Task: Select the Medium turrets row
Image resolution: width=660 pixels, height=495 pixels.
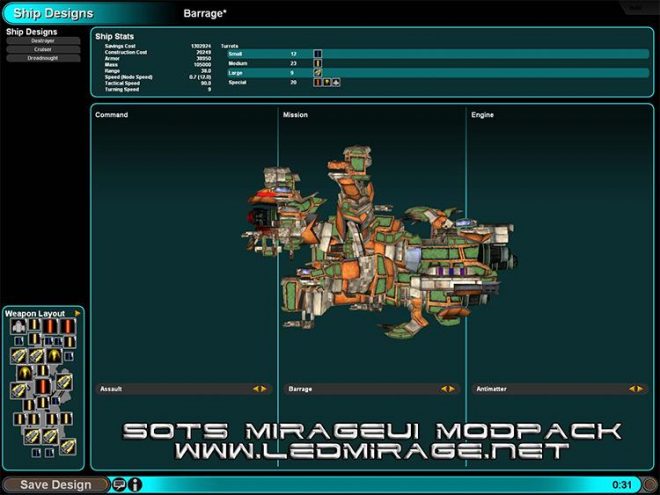Action: pos(438,63)
